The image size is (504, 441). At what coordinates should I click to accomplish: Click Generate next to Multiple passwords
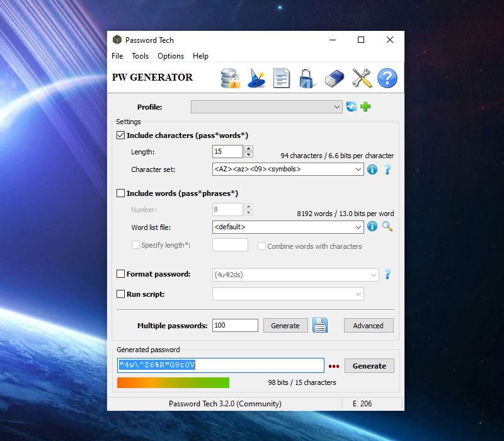(285, 326)
